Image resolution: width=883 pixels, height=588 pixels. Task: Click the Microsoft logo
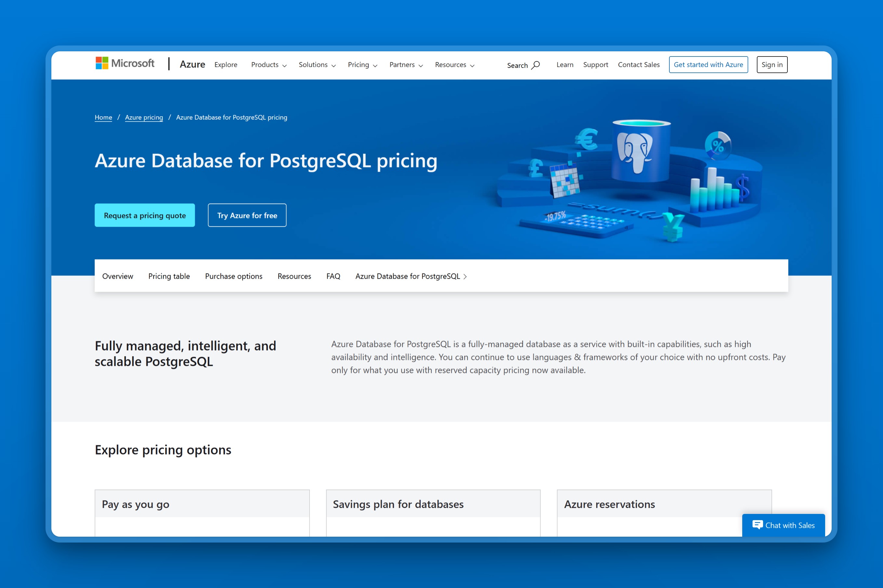(125, 63)
